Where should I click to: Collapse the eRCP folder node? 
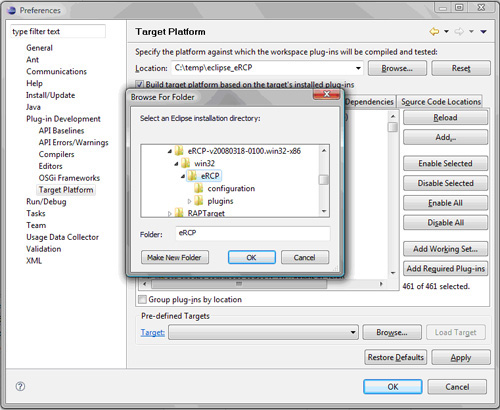tap(183, 176)
